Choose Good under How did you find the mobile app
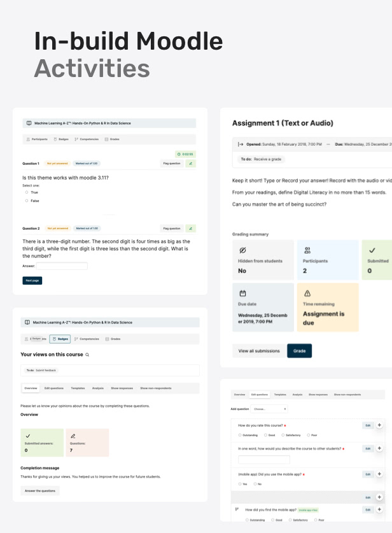 pos(273,520)
